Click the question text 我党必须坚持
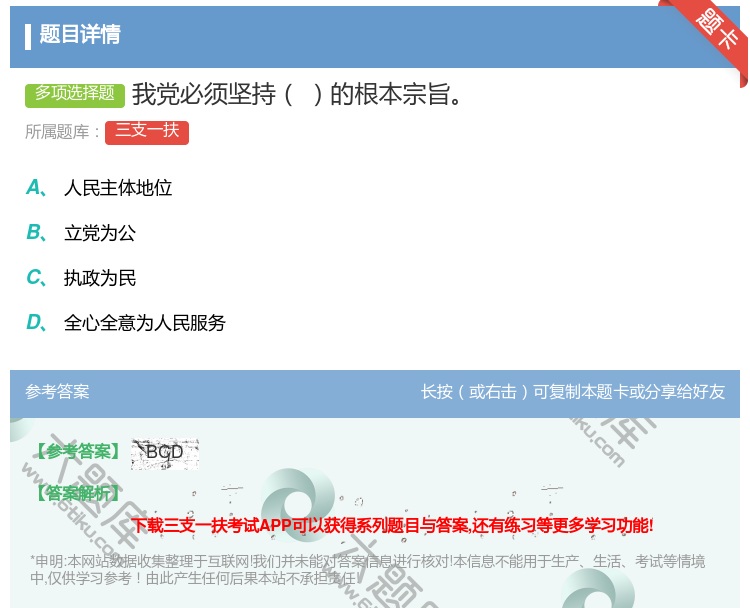This screenshot has width=750, height=608. tap(297, 94)
